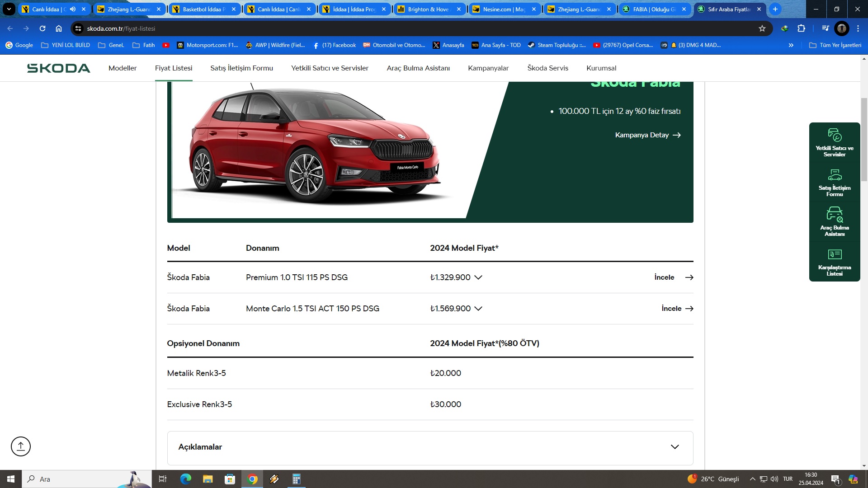Click the TUR language indicator
Screen dimensions: 868x488
coord(788,479)
